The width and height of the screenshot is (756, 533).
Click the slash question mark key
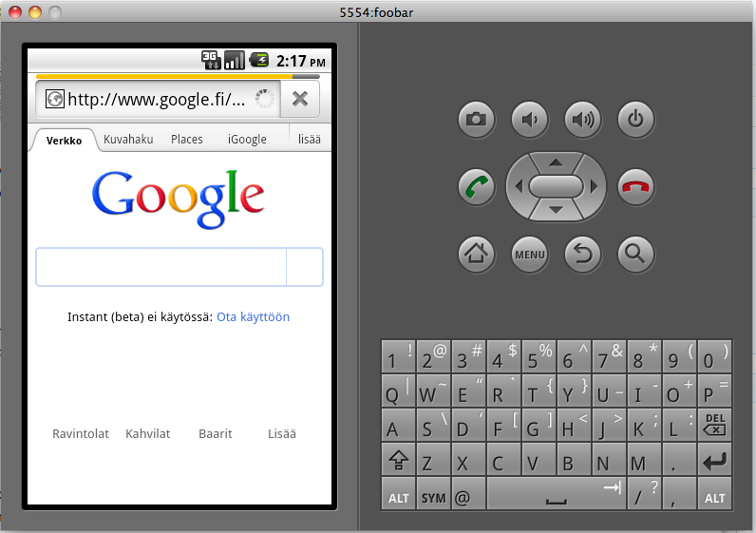645,494
